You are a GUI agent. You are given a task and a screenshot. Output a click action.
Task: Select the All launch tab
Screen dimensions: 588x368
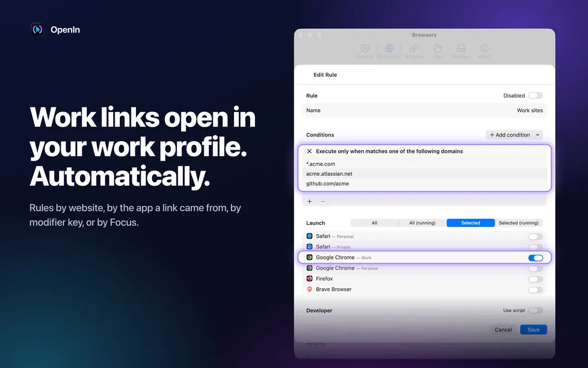pos(374,223)
